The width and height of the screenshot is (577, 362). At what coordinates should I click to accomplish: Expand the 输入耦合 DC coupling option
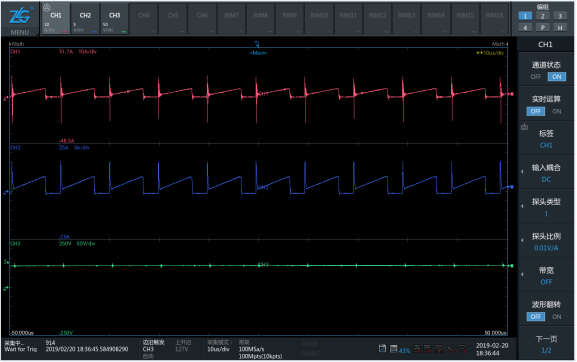click(546, 173)
